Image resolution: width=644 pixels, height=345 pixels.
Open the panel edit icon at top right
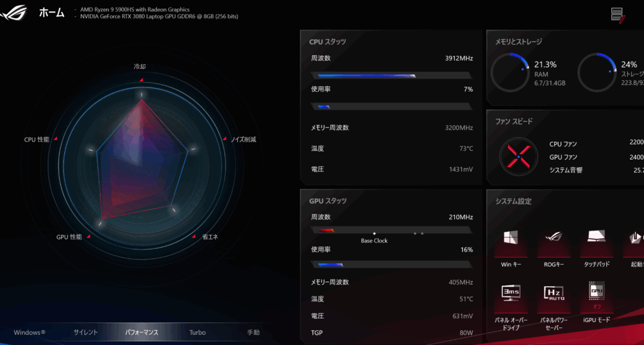(618, 15)
